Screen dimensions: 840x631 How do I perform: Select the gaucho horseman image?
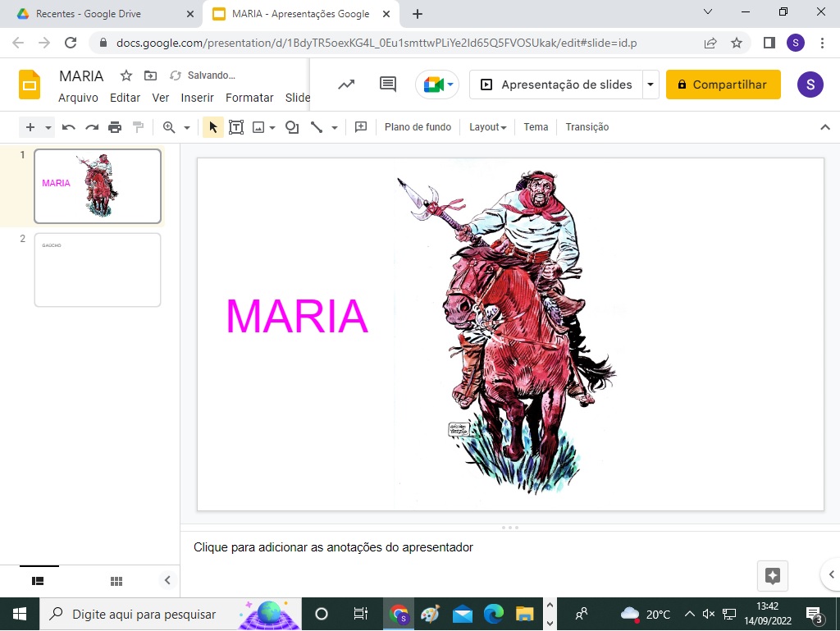[x=506, y=332]
